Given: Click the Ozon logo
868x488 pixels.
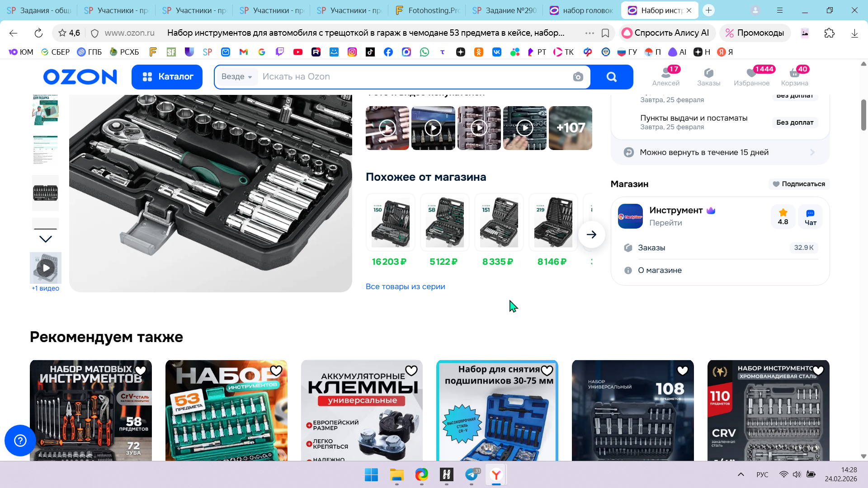Looking at the screenshot, I should (80, 77).
